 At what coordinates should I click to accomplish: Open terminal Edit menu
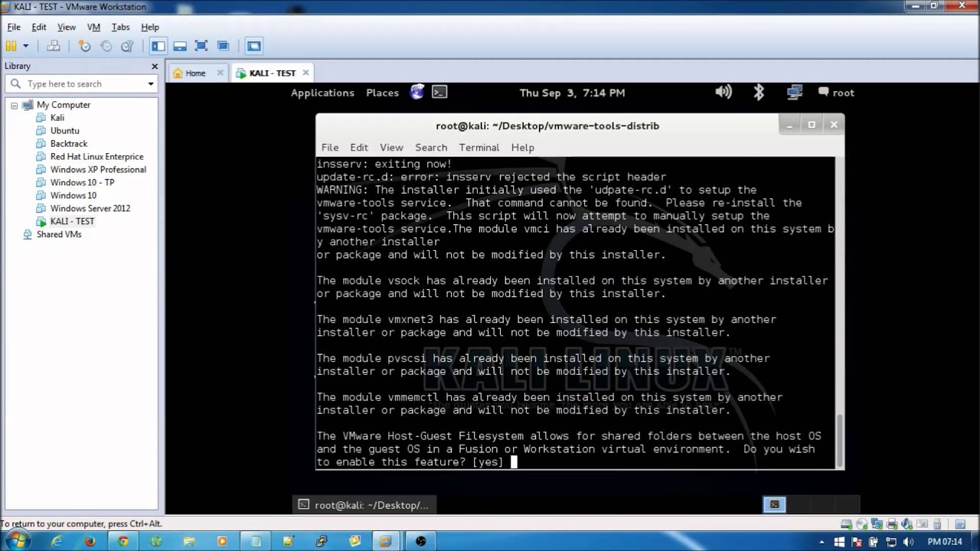pyautogui.click(x=359, y=148)
